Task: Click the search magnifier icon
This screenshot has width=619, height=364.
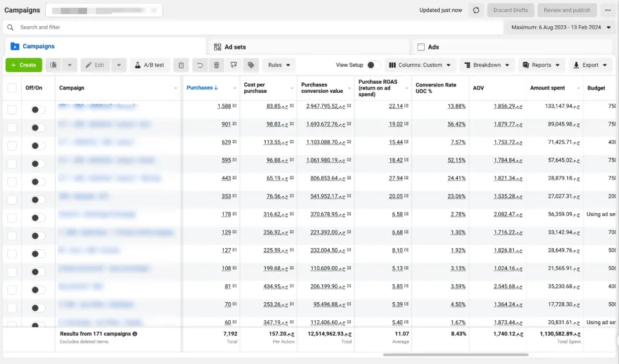Action: point(10,27)
